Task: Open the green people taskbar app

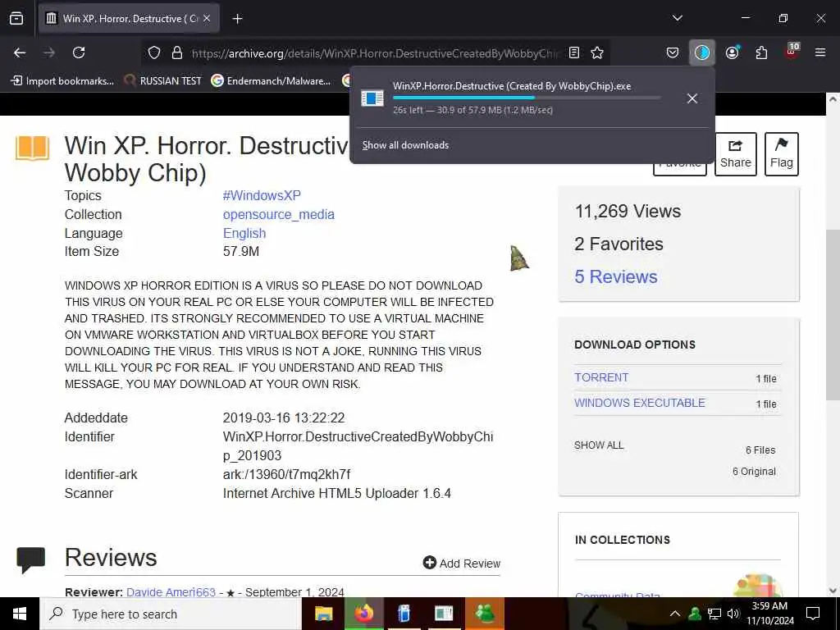Action: (485, 614)
